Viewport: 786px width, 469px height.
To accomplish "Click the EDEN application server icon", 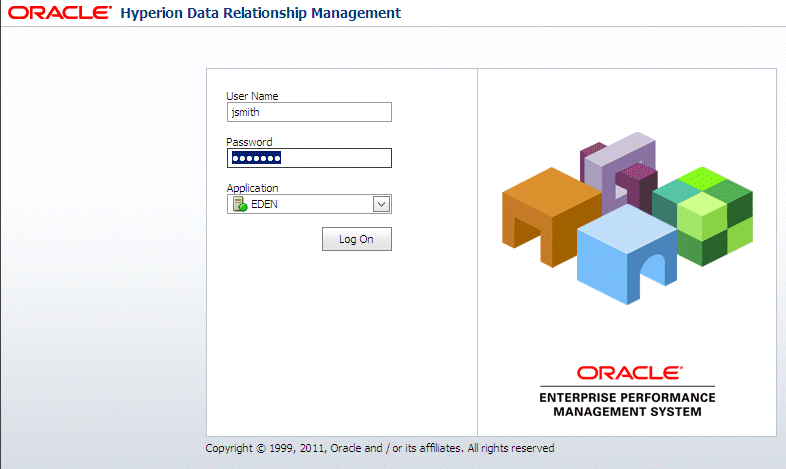I will coord(240,204).
